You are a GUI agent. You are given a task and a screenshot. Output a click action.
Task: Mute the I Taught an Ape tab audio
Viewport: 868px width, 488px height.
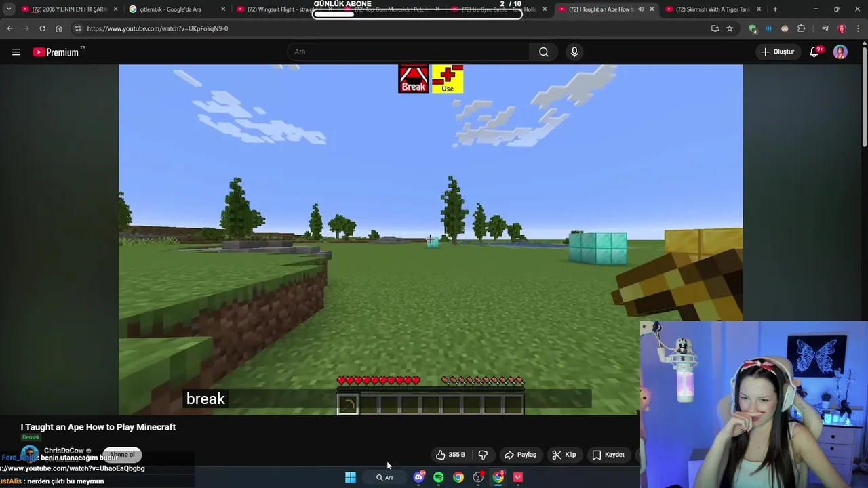(x=641, y=9)
